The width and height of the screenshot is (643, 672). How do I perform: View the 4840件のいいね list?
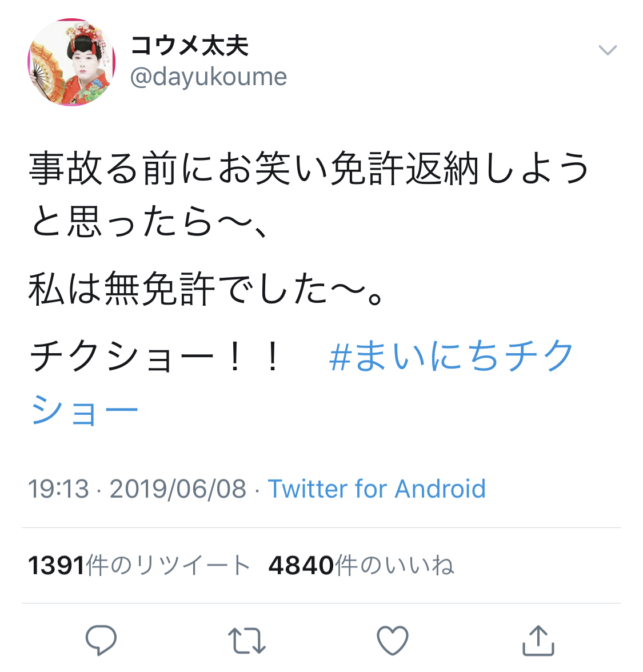(361, 565)
